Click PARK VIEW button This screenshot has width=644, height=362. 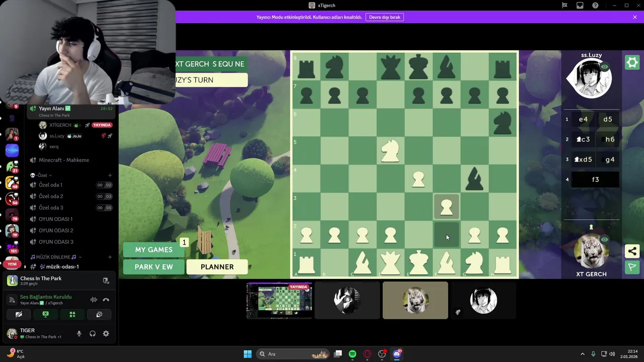click(x=153, y=267)
